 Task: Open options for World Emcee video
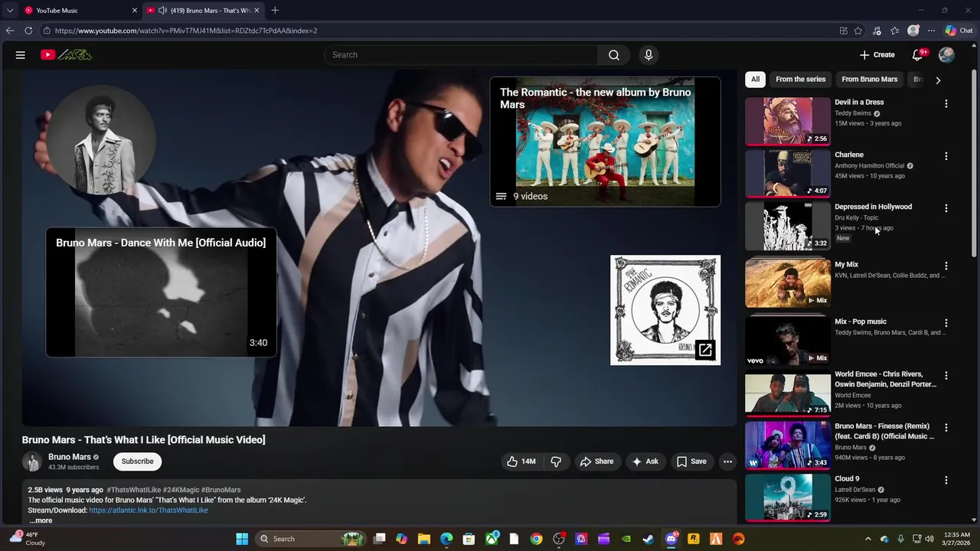[946, 376]
